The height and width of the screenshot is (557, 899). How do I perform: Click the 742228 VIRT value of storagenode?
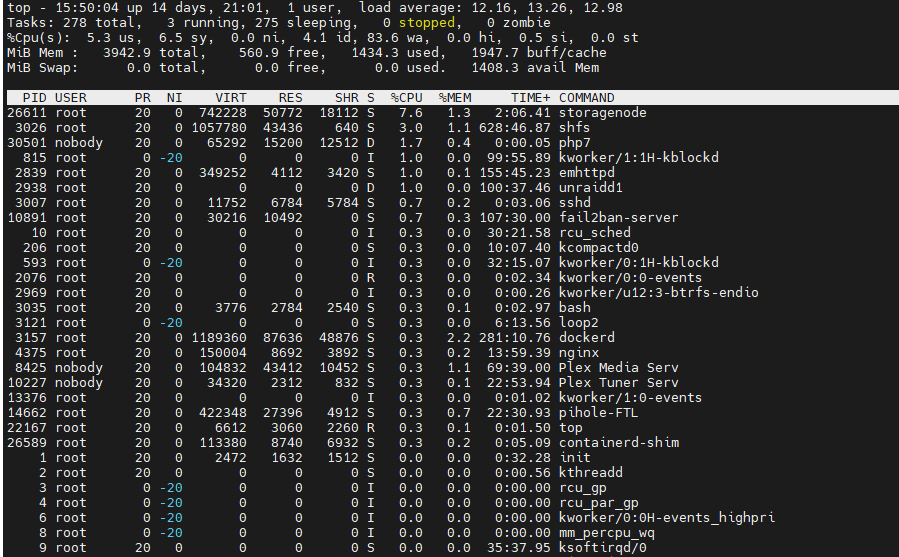pos(223,113)
